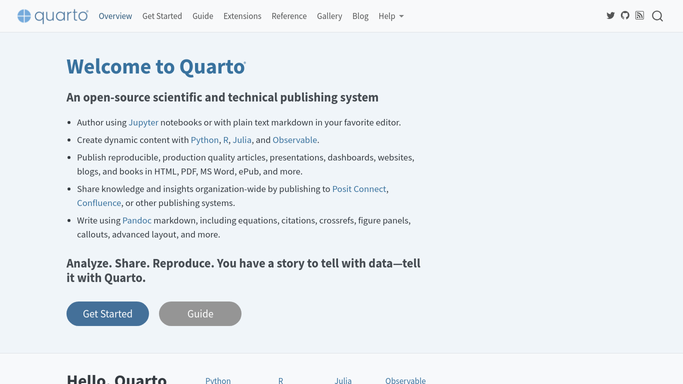Switch to the Julia tab
Screen dimensions: 683x384
(x=343, y=380)
